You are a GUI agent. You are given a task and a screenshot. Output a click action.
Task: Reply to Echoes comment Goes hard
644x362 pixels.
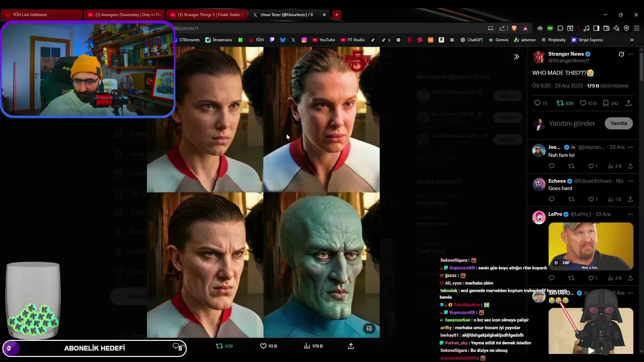[551, 199]
